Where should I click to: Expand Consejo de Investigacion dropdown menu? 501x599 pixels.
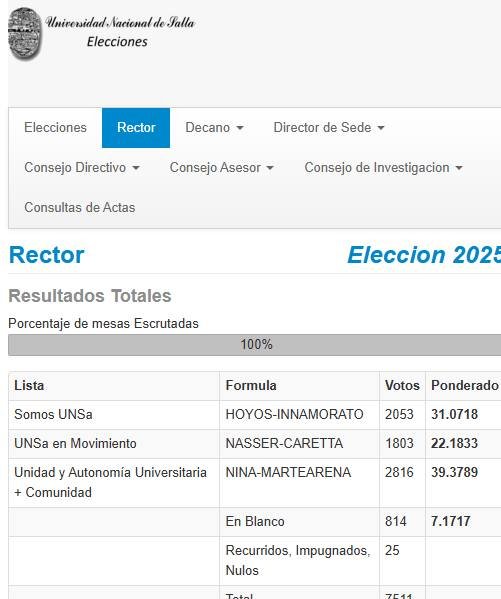[383, 168]
